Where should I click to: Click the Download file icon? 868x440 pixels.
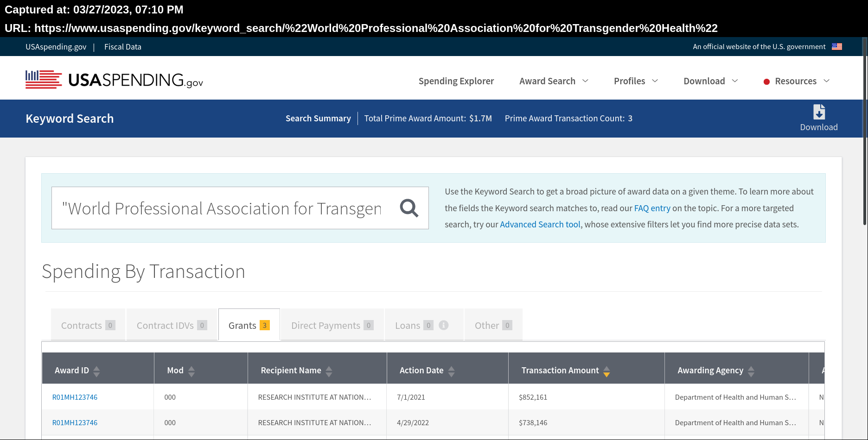pos(819,112)
